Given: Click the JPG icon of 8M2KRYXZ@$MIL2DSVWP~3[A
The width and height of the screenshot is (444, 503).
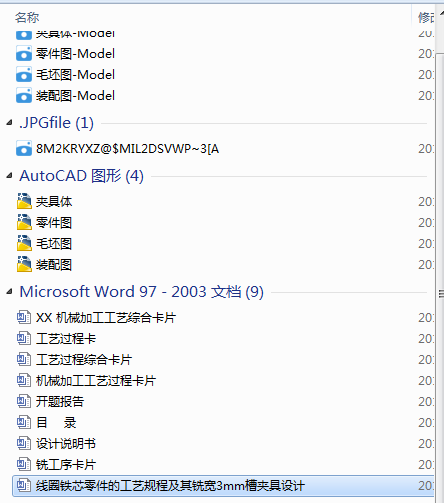Looking at the screenshot, I should coord(24,149).
